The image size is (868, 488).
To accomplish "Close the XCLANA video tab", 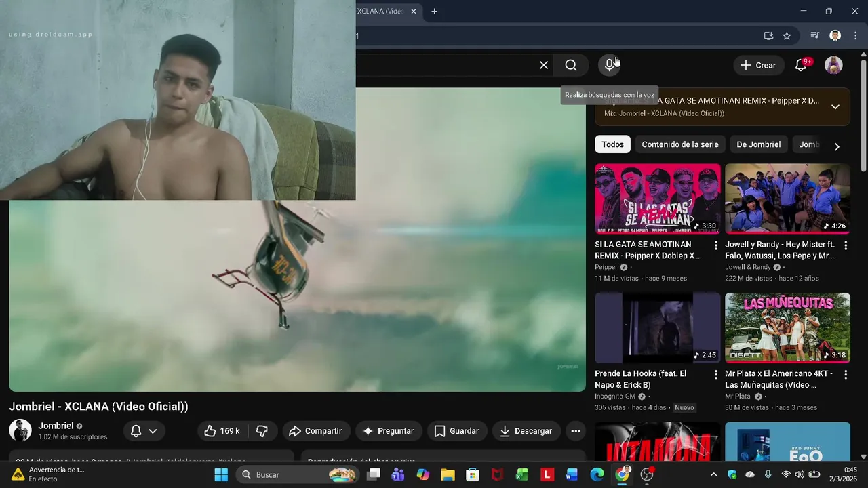I will click(414, 11).
